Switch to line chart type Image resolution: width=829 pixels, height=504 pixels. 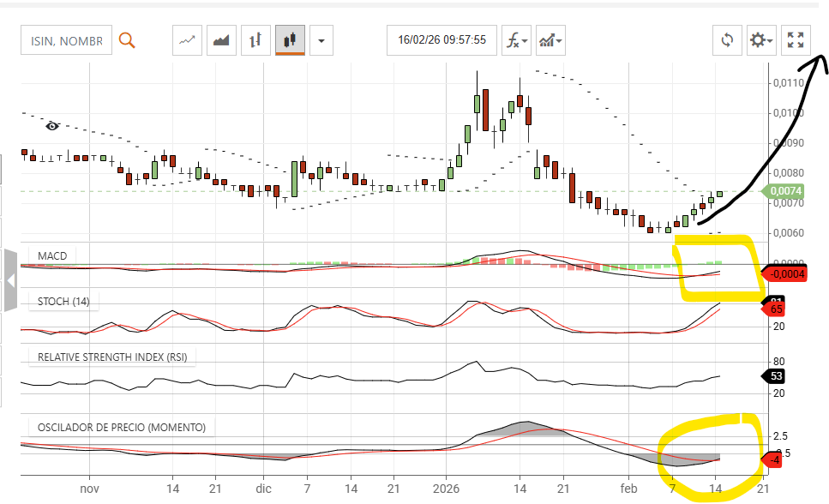coord(188,40)
